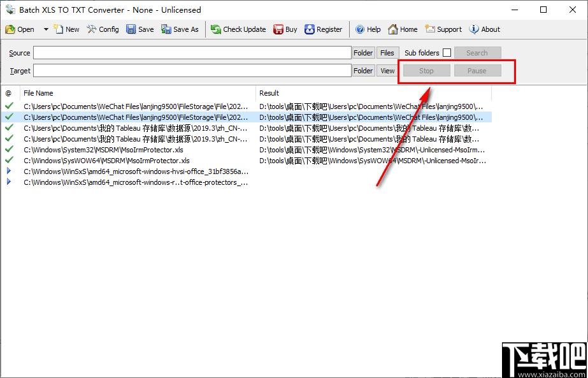Sort by the Result column header
588x378 pixels.
click(373, 93)
